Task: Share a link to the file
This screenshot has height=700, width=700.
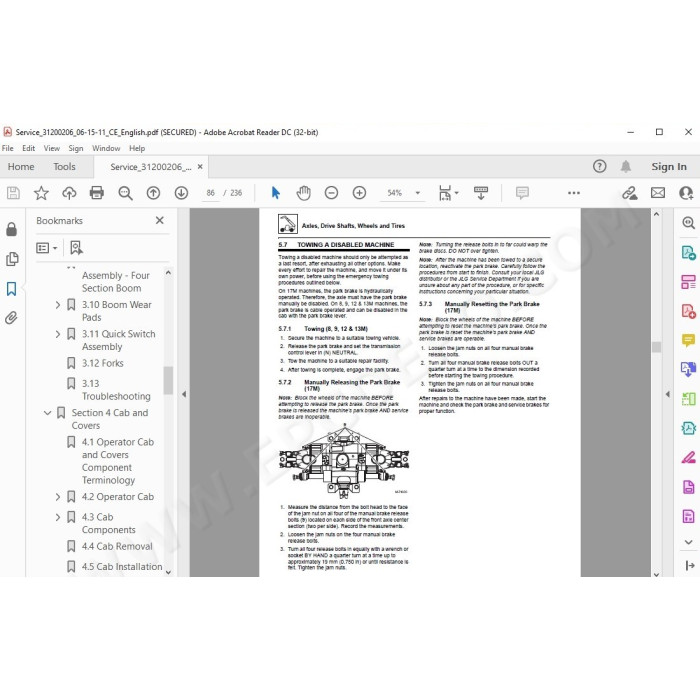Action: pos(630,193)
